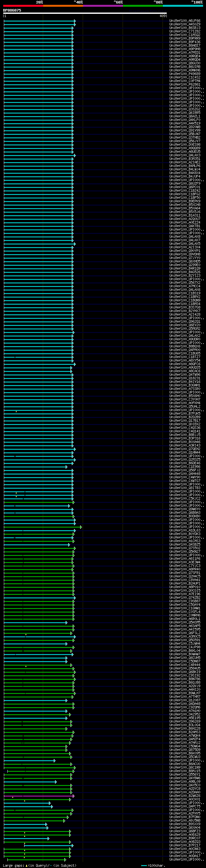
Task: Select hit label UniRef100_Q2H4C5
Action: [185, 576]
